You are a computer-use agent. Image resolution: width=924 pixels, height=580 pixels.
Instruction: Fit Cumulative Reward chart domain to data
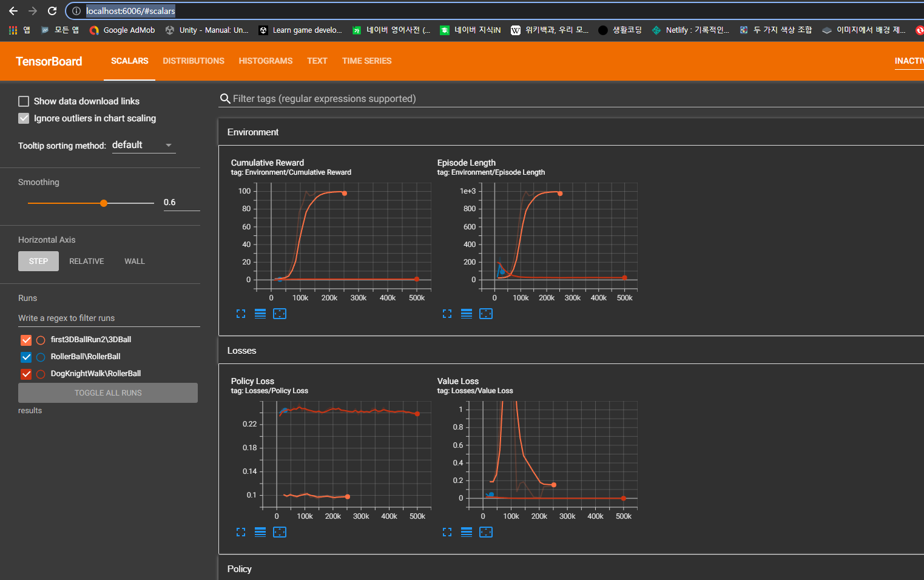[x=280, y=314]
